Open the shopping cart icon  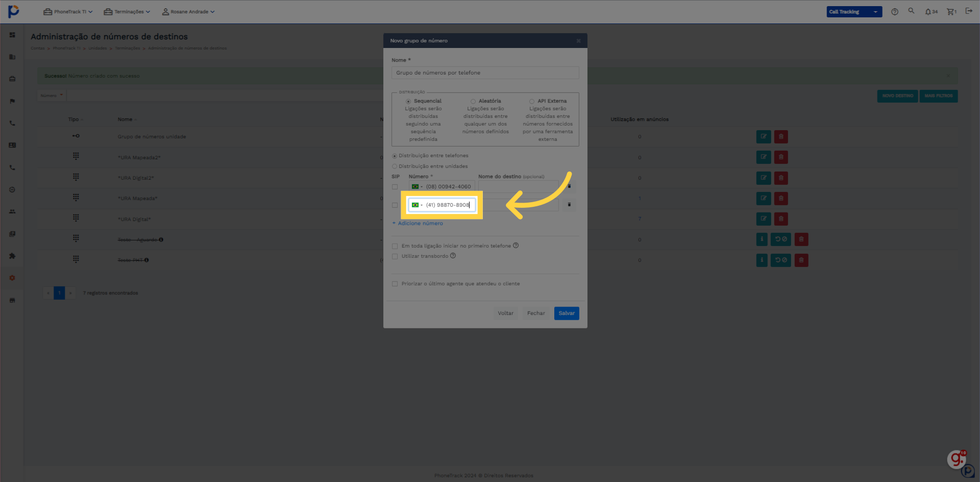click(x=952, y=12)
